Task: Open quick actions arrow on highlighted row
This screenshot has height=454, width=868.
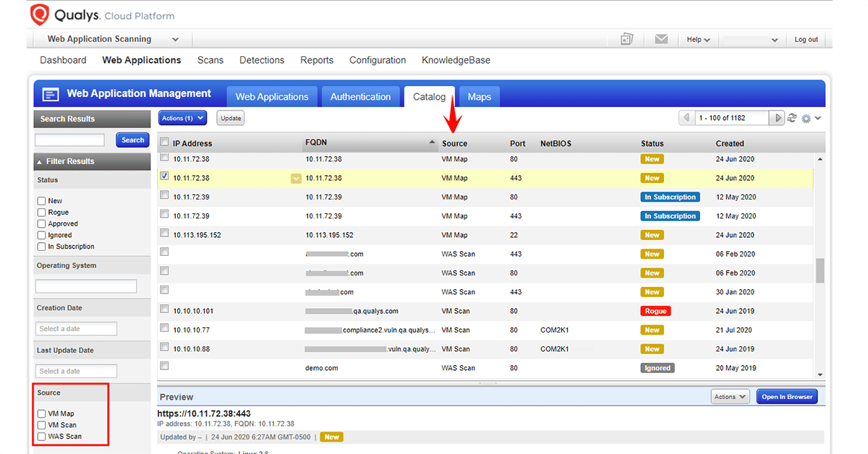Action: 295,179
